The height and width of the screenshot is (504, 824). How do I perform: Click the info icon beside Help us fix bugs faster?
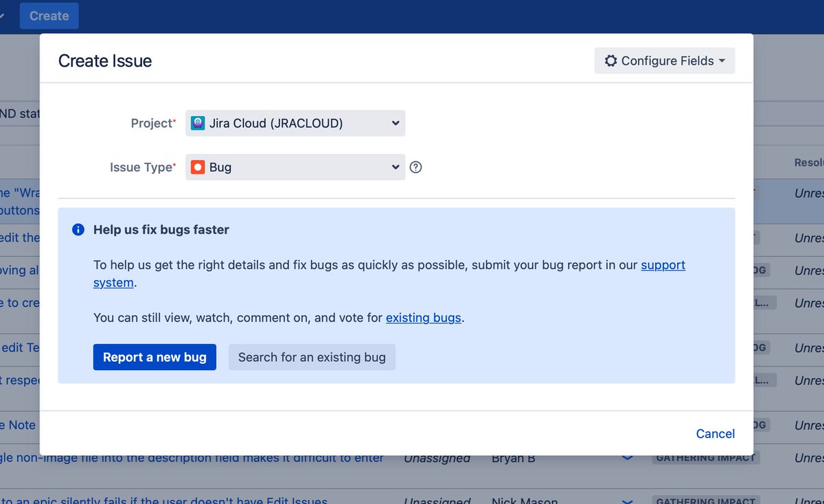click(x=78, y=229)
